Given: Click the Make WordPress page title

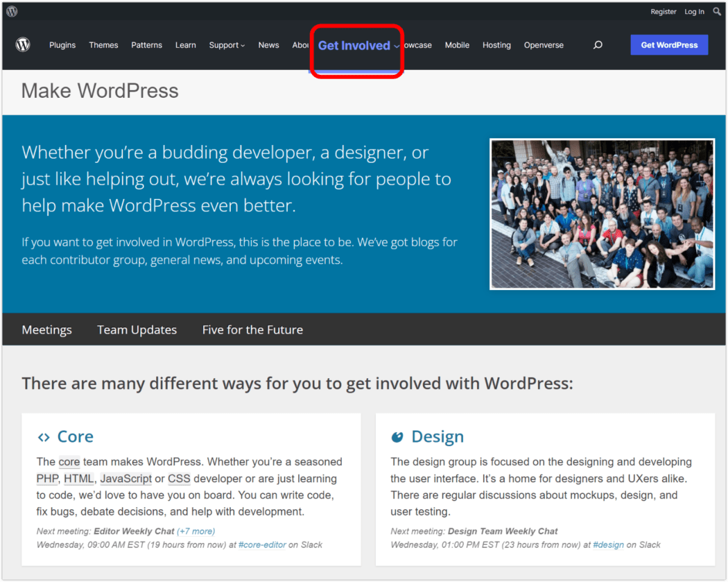Looking at the screenshot, I should (100, 91).
